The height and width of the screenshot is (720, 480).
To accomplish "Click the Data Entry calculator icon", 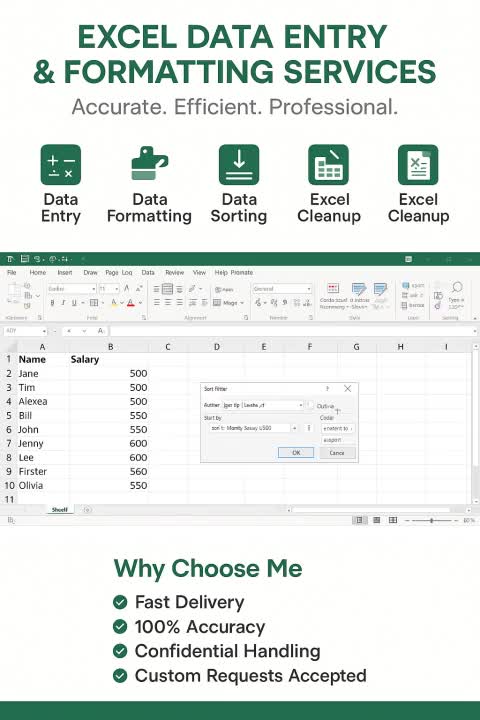I will (x=61, y=165).
